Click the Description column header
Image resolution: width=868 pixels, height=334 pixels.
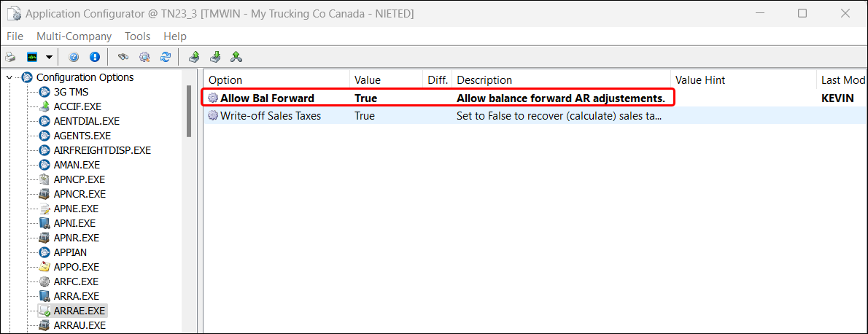click(484, 80)
